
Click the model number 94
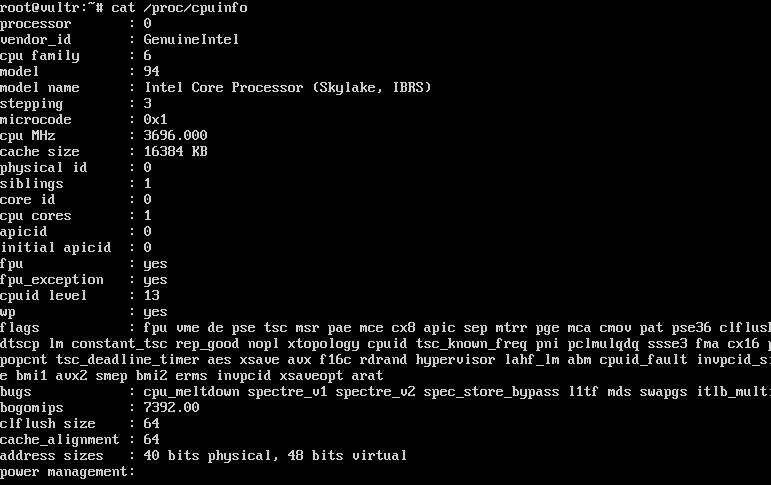(x=151, y=71)
